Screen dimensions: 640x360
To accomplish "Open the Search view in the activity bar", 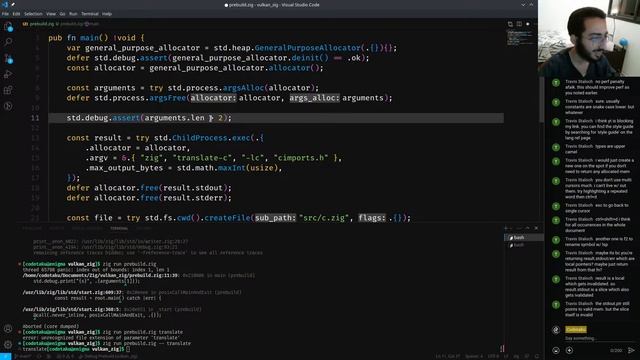I will coord(8,42).
